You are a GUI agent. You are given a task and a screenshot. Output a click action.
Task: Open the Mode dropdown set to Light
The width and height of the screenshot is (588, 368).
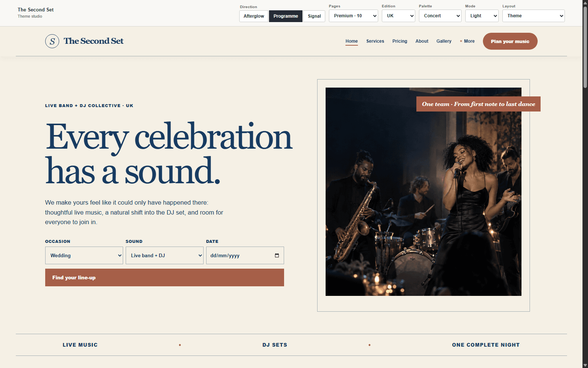pyautogui.click(x=482, y=16)
